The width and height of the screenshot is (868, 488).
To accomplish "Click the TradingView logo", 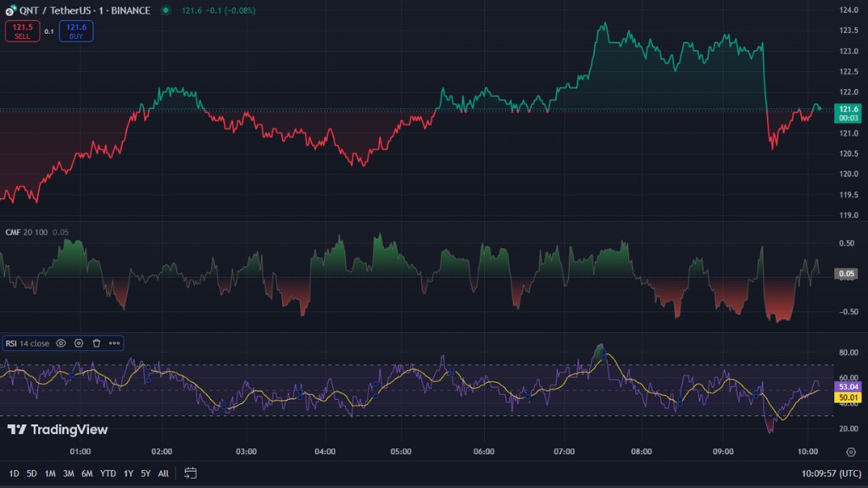I will pos(58,430).
